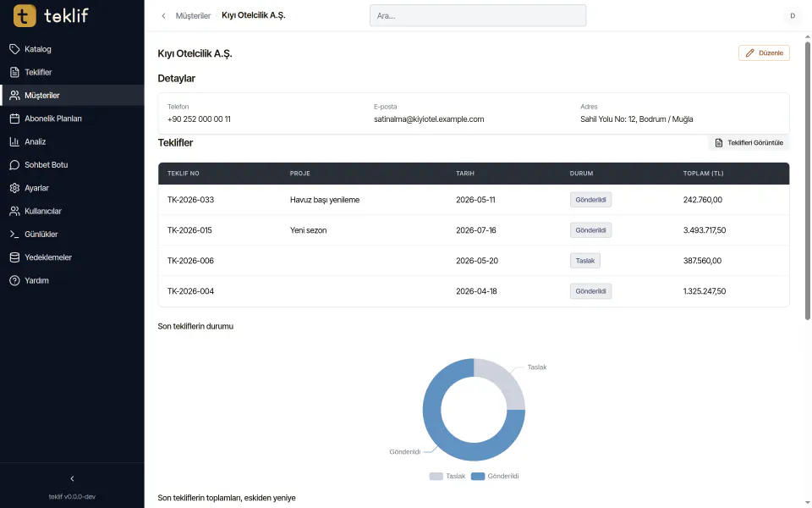Open the user avatar D menu
This screenshot has height=508, width=812.
pyautogui.click(x=793, y=16)
